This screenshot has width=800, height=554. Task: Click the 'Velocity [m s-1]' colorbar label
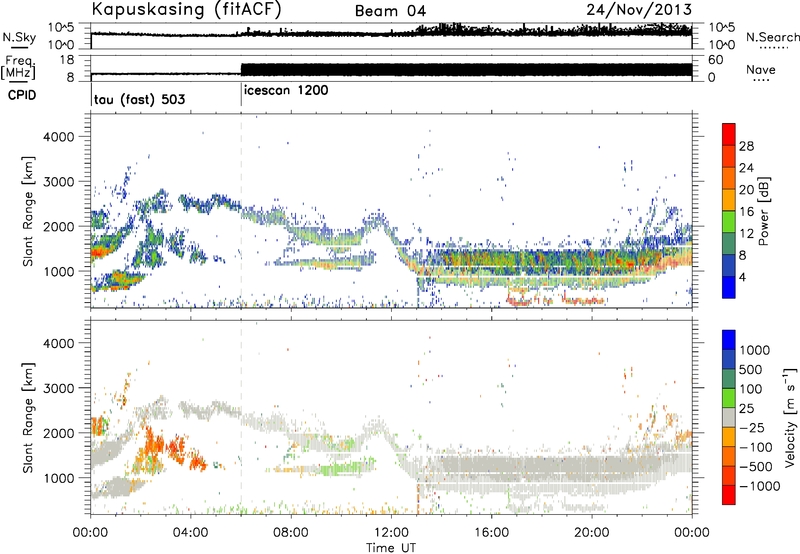[x=790, y=417]
